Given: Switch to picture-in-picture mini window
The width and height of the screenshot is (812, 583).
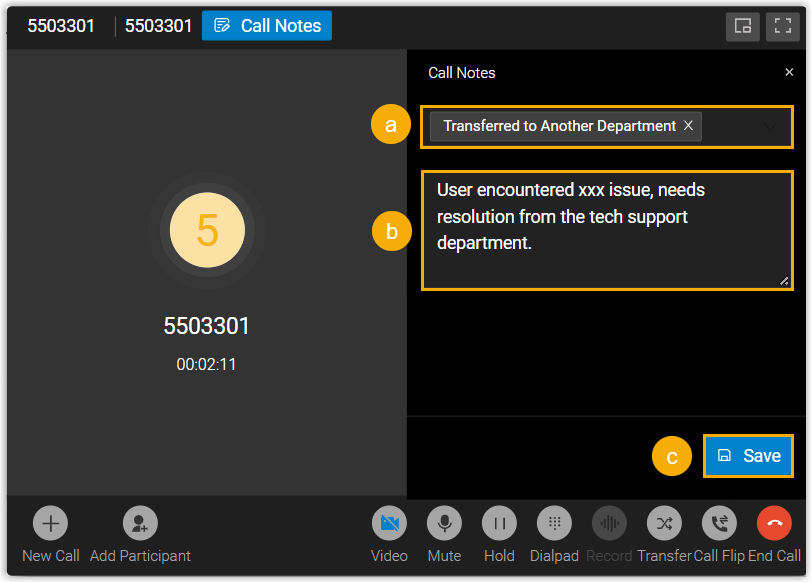Looking at the screenshot, I should point(743,26).
